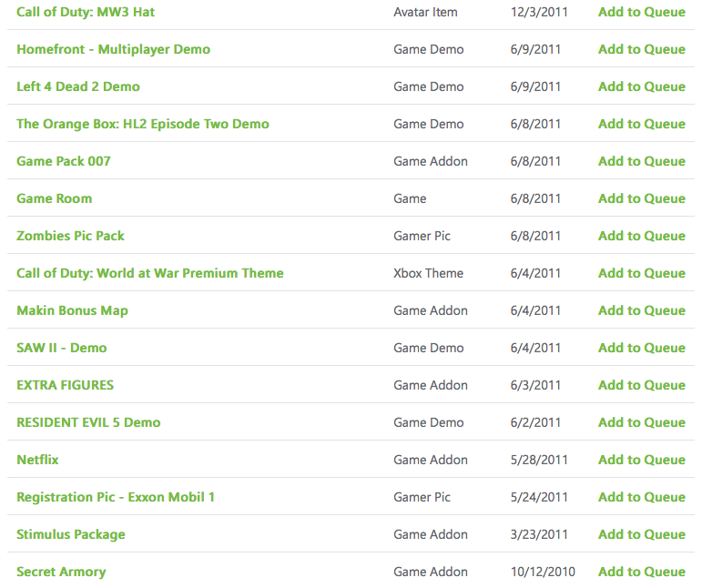Open Secret Armory link
This screenshot has width=722, height=588.
[x=61, y=572]
